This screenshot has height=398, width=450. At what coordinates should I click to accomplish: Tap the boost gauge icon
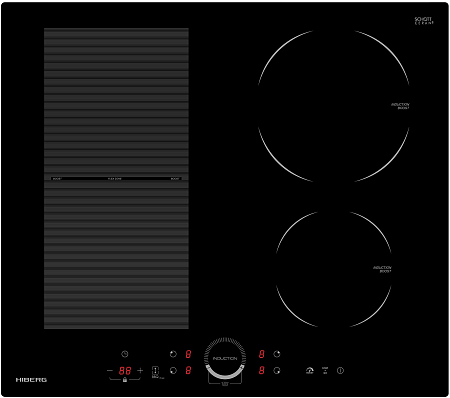pyautogui.click(x=310, y=370)
